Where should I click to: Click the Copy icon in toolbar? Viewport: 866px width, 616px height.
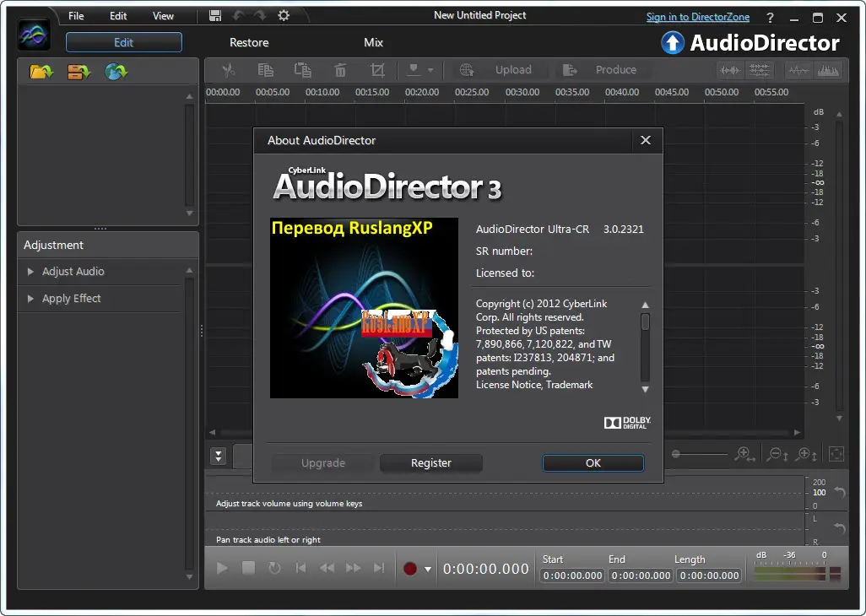266,70
